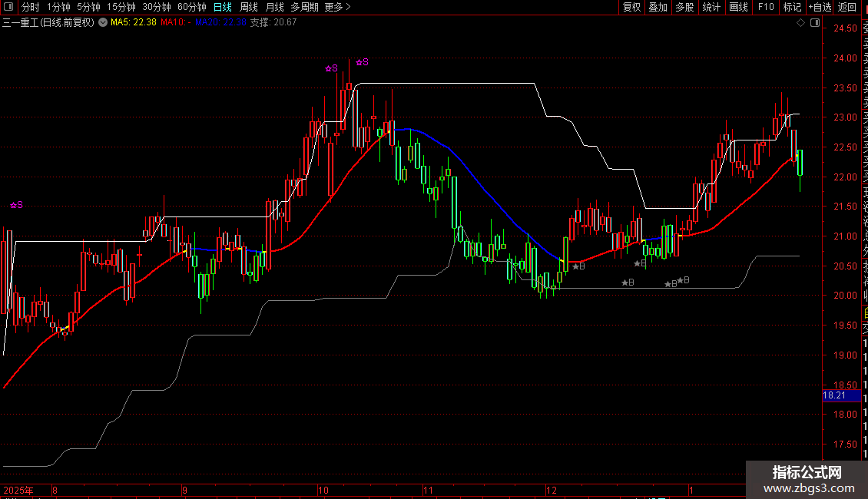The height and width of the screenshot is (499, 868).
Task: Click the month 10 label on date axis
Action: click(x=323, y=490)
